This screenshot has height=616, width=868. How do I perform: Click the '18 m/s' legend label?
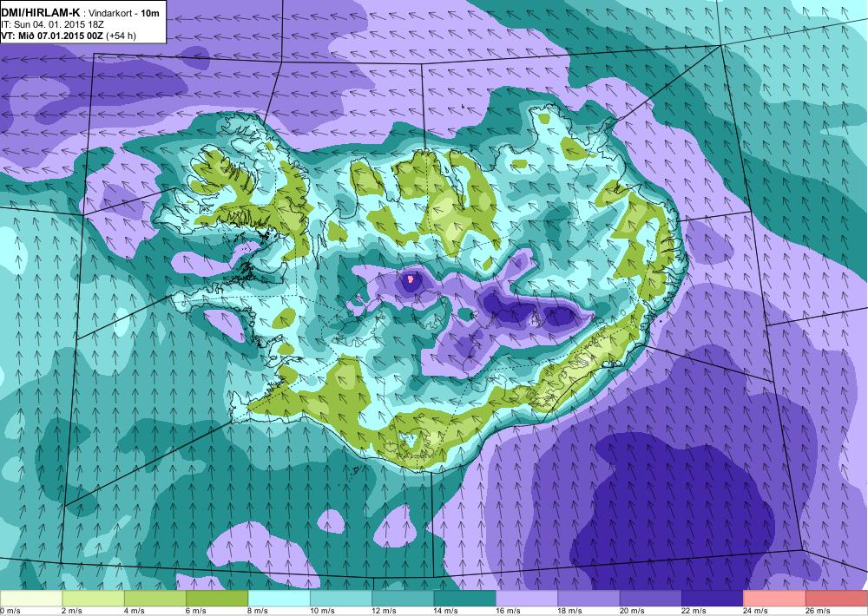[570, 611]
